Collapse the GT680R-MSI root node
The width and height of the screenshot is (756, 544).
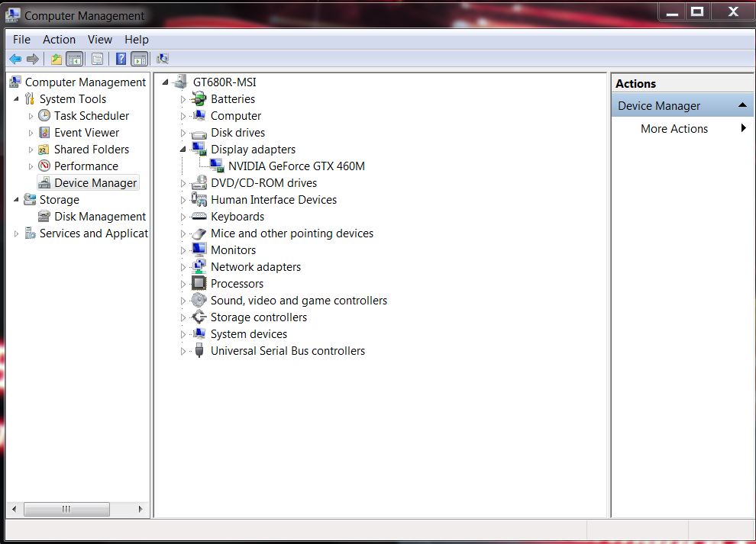[x=166, y=82]
